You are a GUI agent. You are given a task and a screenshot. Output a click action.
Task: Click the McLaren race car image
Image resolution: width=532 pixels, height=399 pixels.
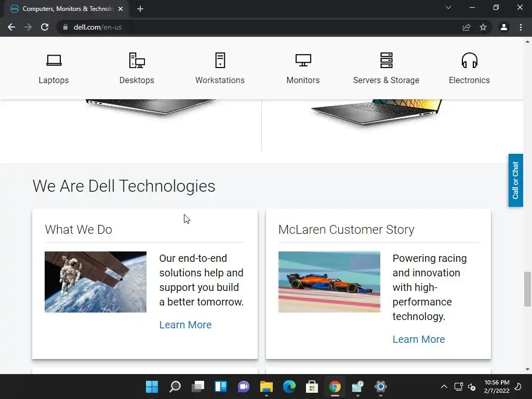pyautogui.click(x=329, y=282)
